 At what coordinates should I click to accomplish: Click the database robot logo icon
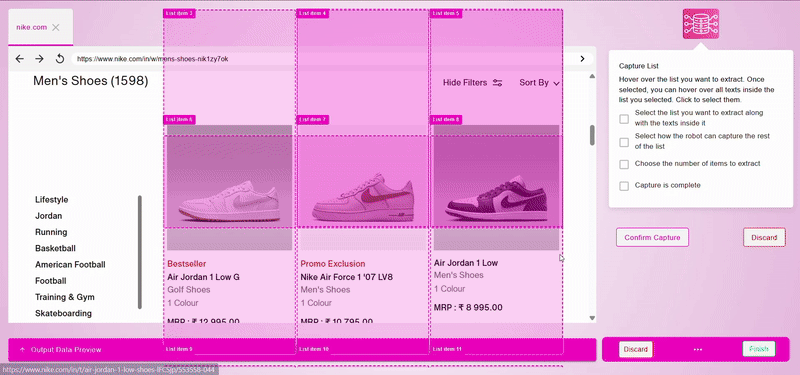701,23
